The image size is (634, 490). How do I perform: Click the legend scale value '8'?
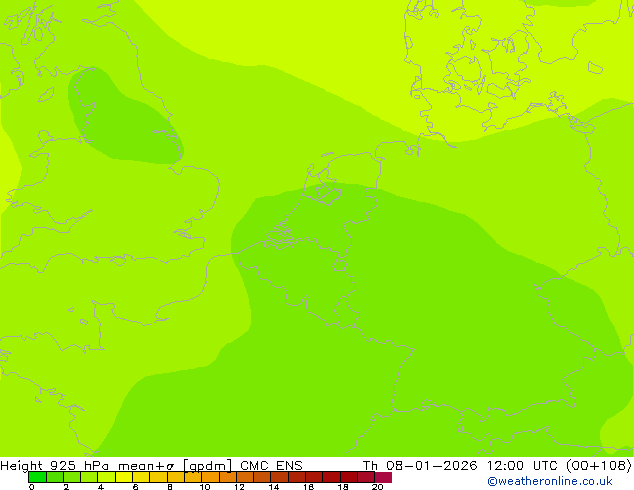[x=170, y=487]
